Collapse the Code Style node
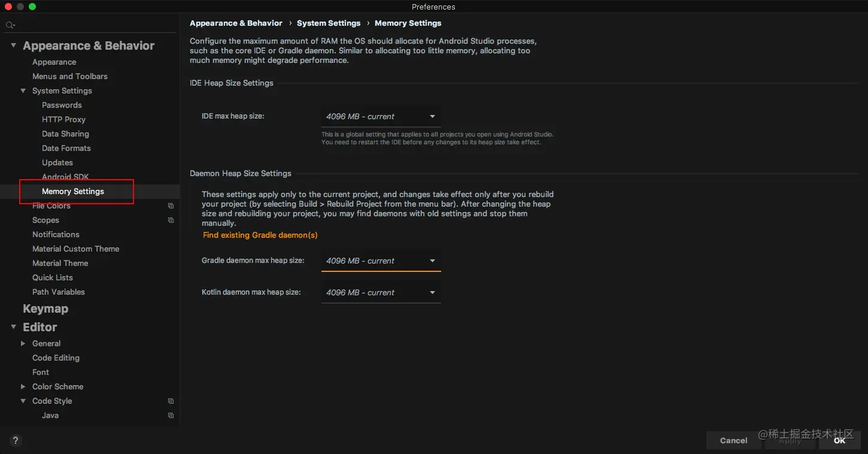 [23, 401]
